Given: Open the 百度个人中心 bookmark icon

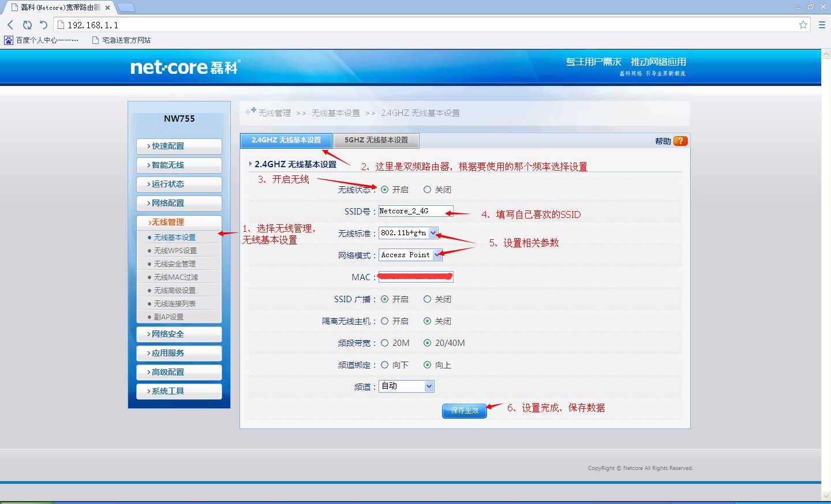Looking at the screenshot, I should click(x=8, y=40).
